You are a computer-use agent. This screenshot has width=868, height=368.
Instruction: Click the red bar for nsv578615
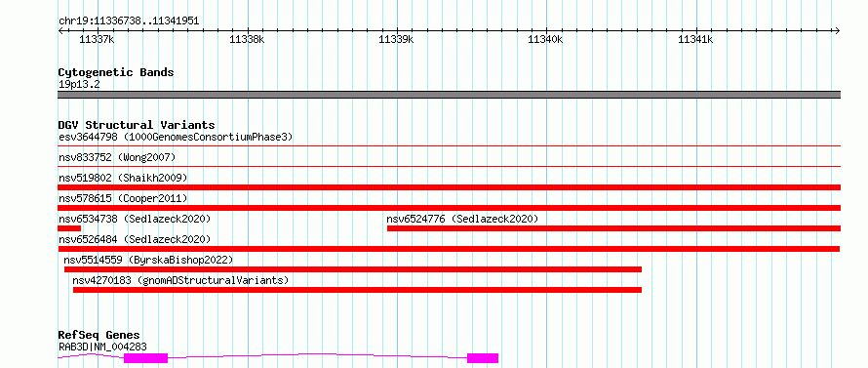(x=449, y=208)
